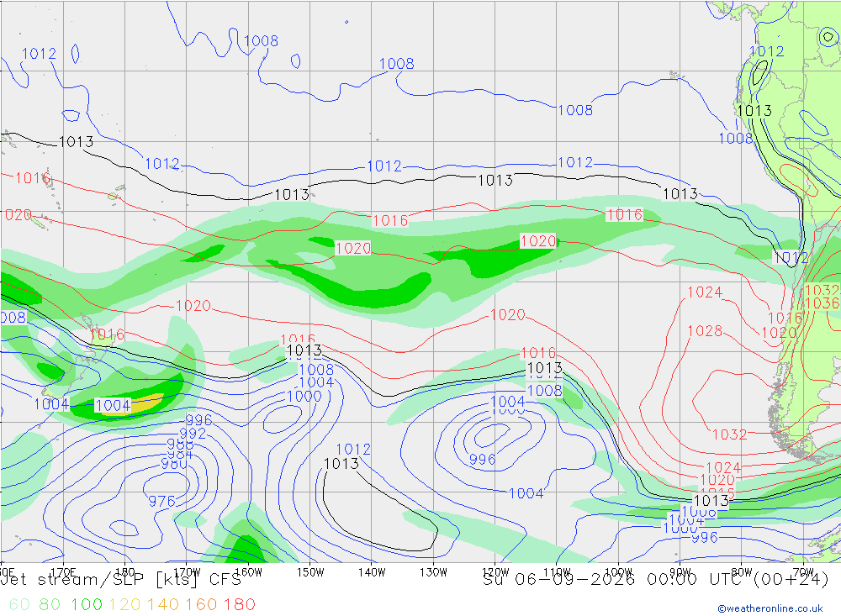Screen dimensions: 841x616
Task: Click the weatheronline.co.uk copyright link
Action: point(770,608)
